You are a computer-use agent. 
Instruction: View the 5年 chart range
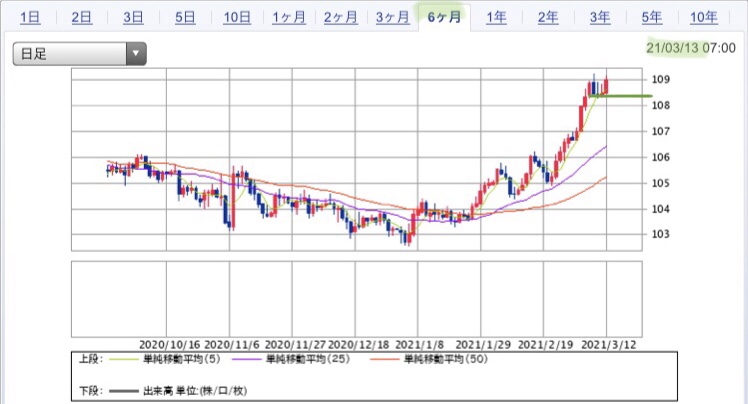[652, 18]
